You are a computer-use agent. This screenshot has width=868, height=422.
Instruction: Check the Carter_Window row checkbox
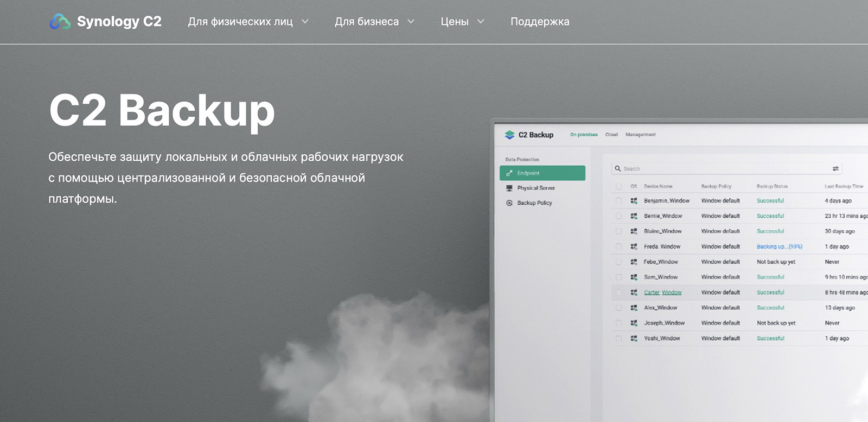pyautogui.click(x=618, y=292)
